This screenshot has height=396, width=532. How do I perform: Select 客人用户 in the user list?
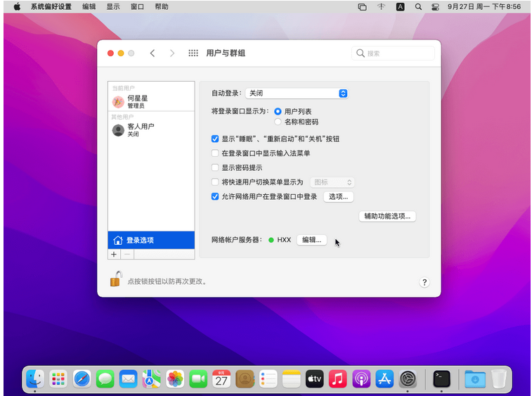coord(151,129)
